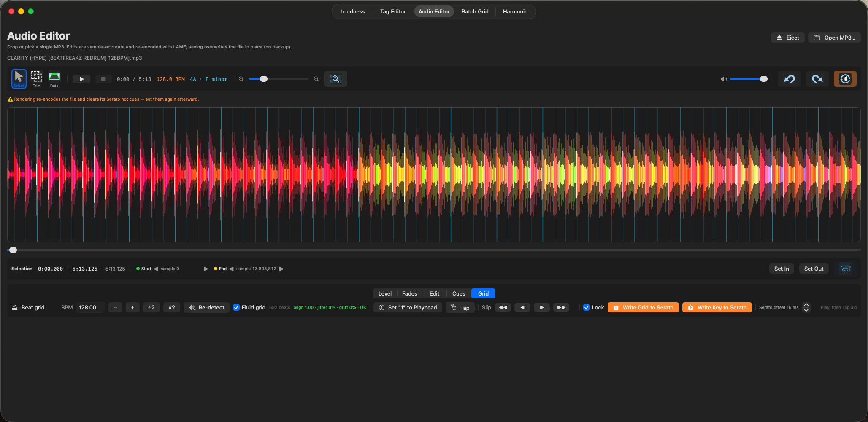Double the BPM with ×2

coord(172,307)
